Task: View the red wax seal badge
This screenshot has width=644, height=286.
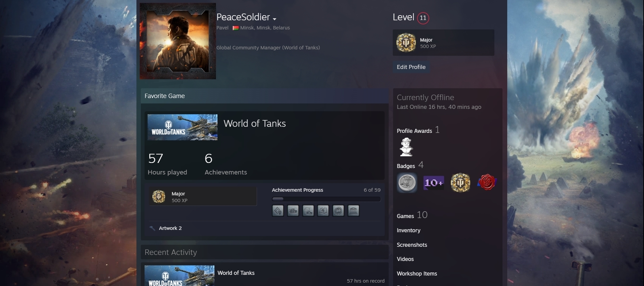Action: pos(487,183)
